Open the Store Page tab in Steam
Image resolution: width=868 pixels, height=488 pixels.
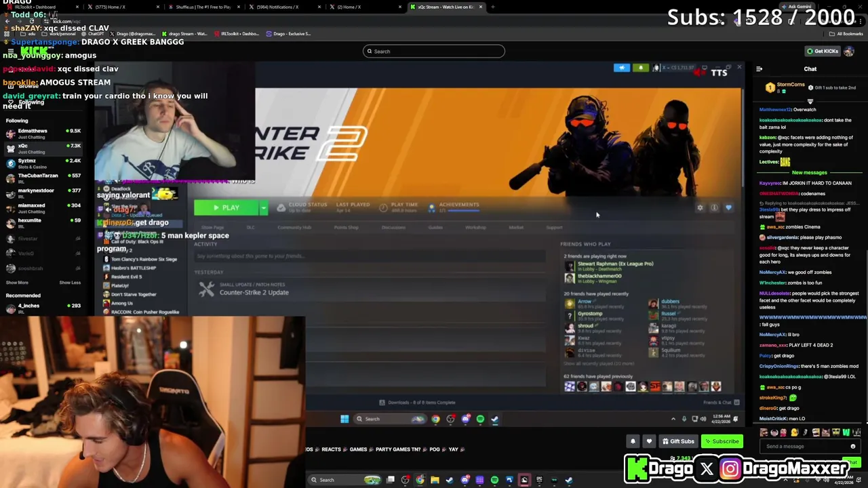[212, 228]
